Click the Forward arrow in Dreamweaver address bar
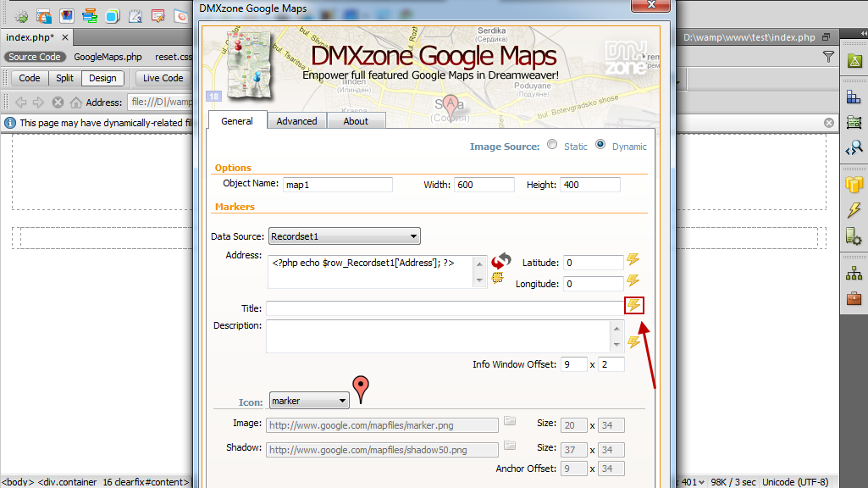The image size is (868, 488). pos(38,102)
